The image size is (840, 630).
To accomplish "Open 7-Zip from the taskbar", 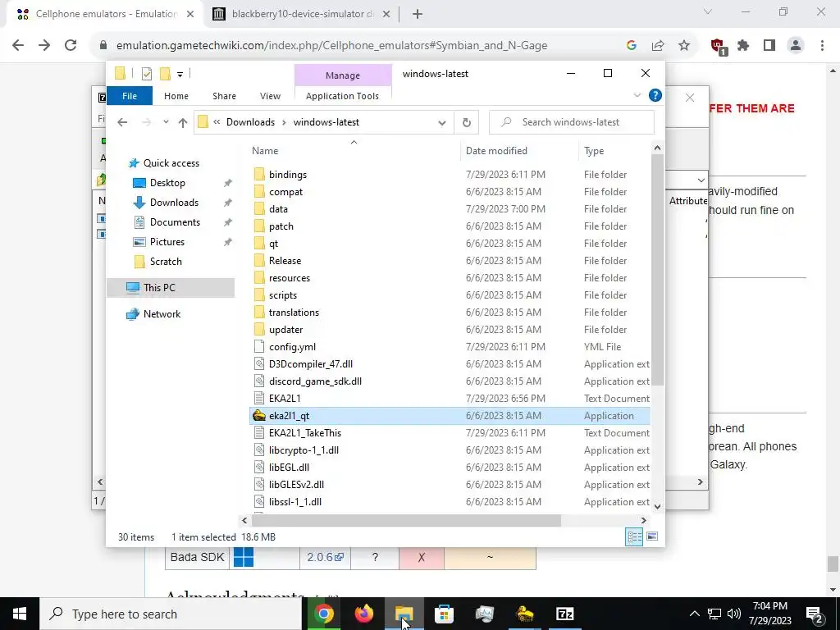I will pos(564,614).
